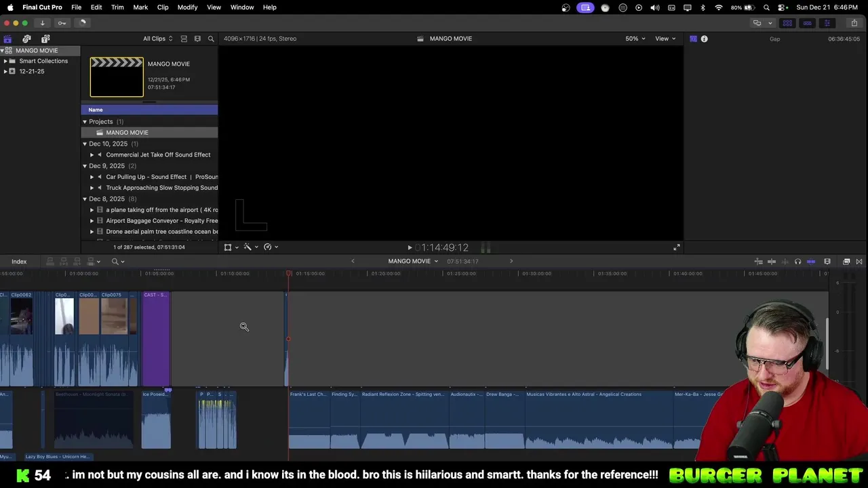Click the Name column header
The height and width of the screenshot is (488, 868).
[149, 110]
